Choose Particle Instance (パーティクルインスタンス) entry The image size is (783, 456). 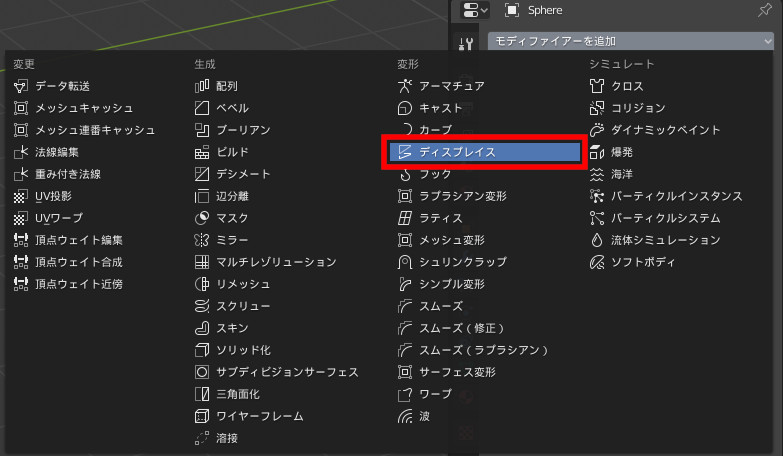[679, 196]
